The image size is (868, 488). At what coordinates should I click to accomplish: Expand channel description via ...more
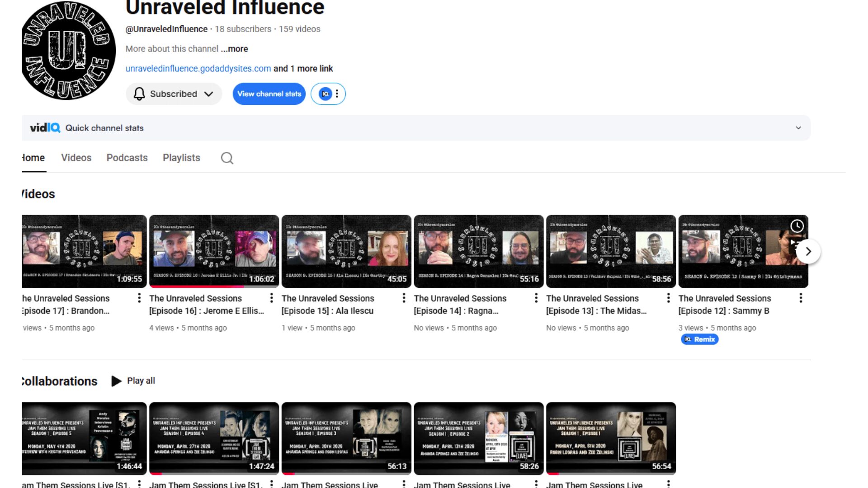point(235,49)
